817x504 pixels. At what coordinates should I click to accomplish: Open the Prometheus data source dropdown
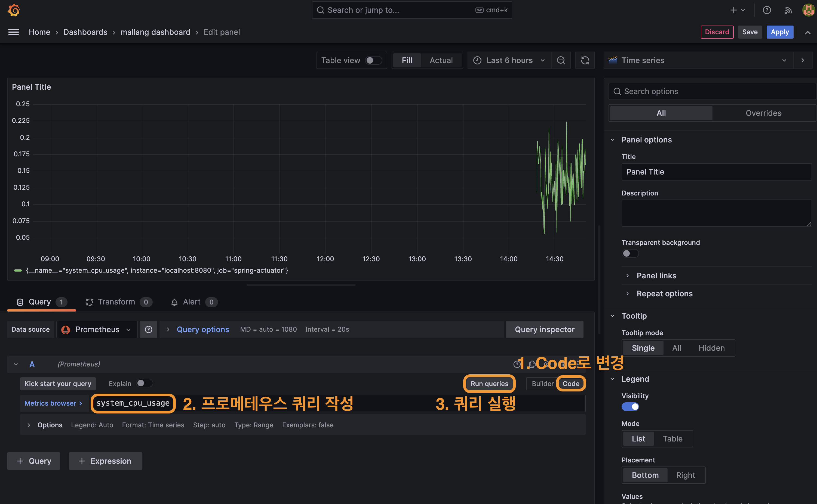pyautogui.click(x=97, y=329)
